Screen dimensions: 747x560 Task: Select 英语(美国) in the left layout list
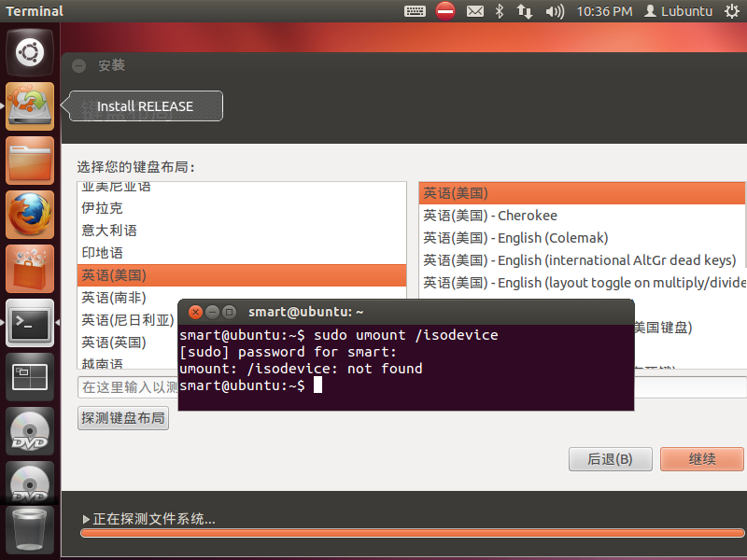point(242,275)
